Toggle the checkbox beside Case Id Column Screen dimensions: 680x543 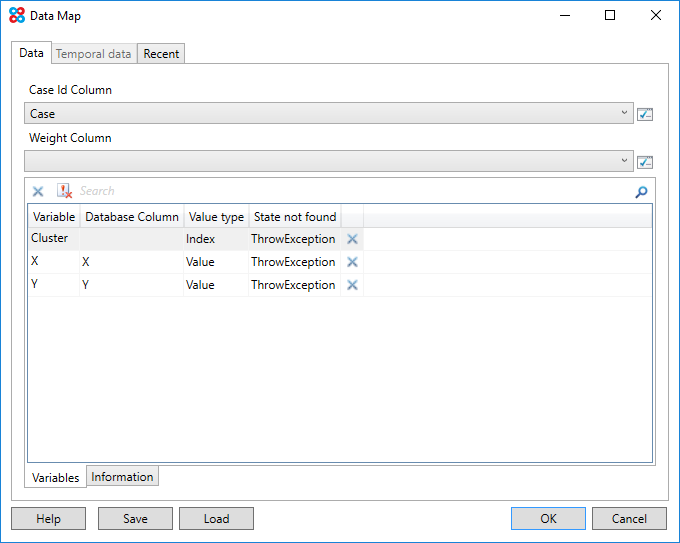(x=645, y=114)
